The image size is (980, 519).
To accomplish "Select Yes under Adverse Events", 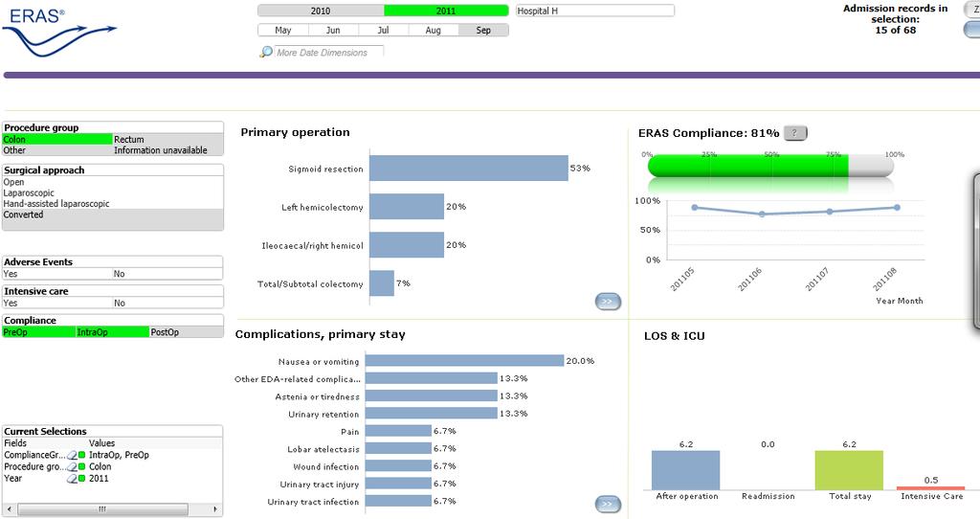I will tap(57, 274).
